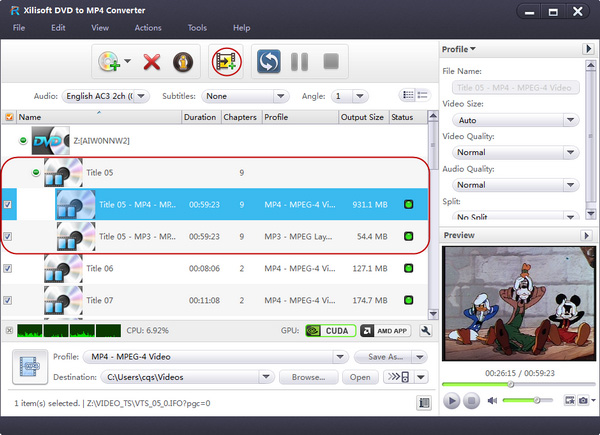Open the Save As dropdown arrow
This screenshot has width=600, height=435.
(x=420, y=357)
